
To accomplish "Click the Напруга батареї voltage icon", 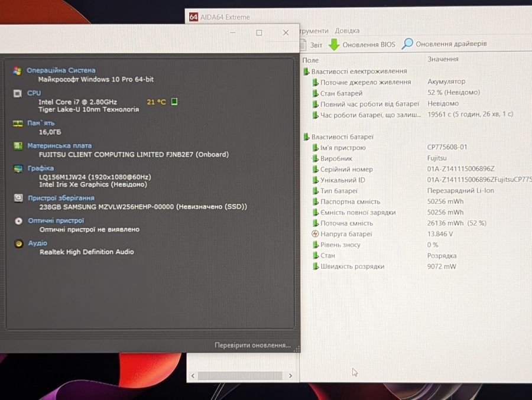I will (315, 234).
